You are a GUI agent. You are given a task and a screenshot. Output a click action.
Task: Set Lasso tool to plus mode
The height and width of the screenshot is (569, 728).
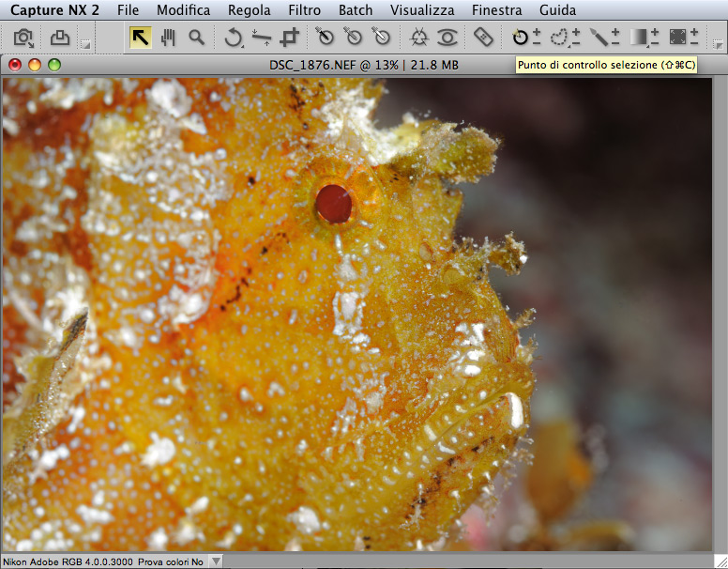pos(576,32)
